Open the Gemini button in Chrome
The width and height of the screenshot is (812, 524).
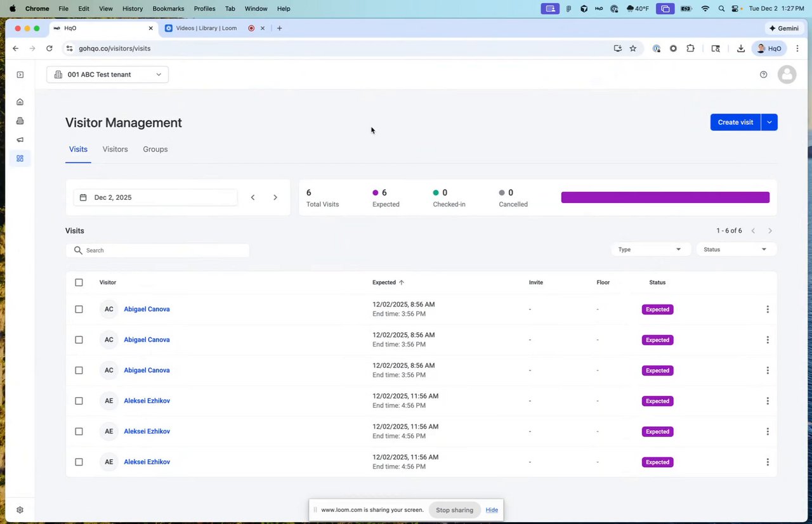(x=783, y=28)
